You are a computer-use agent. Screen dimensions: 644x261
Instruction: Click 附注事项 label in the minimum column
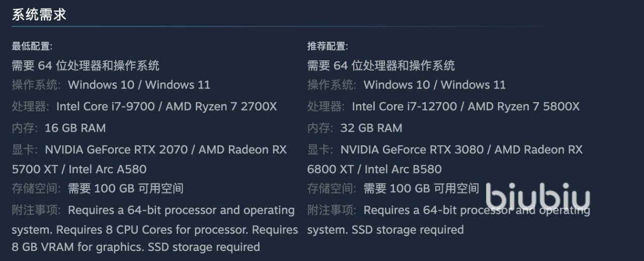[x=36, y=210]
